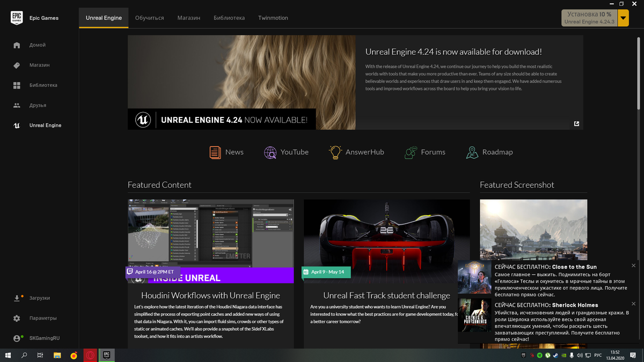Click the Steam tray icon
The image size is (644, 362).
(555, 356)
